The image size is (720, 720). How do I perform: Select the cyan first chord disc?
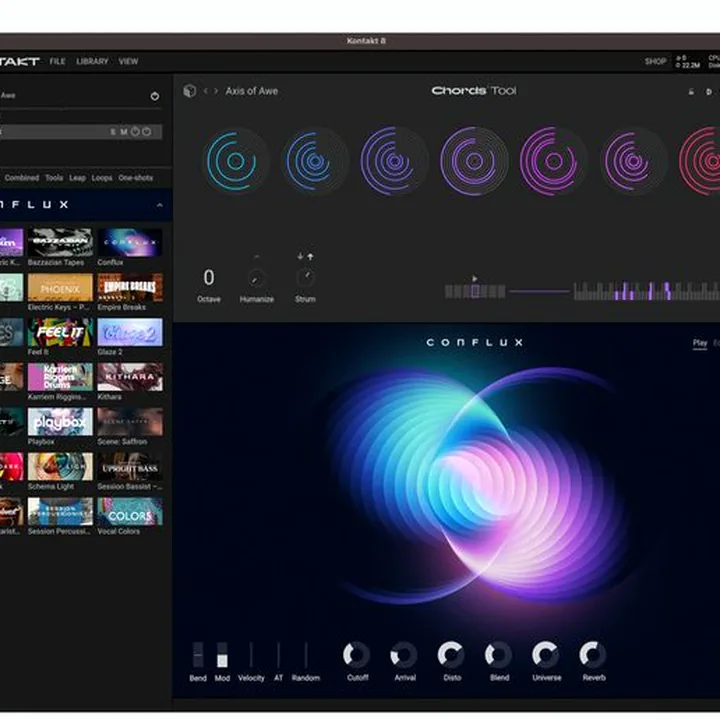(235, 161)
